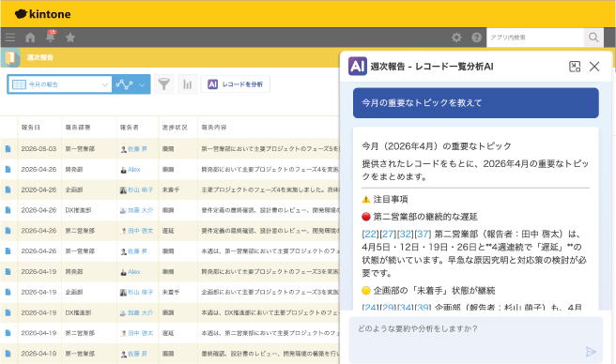
Task: Open the filter funnel icon
Action: click(163, 84)
